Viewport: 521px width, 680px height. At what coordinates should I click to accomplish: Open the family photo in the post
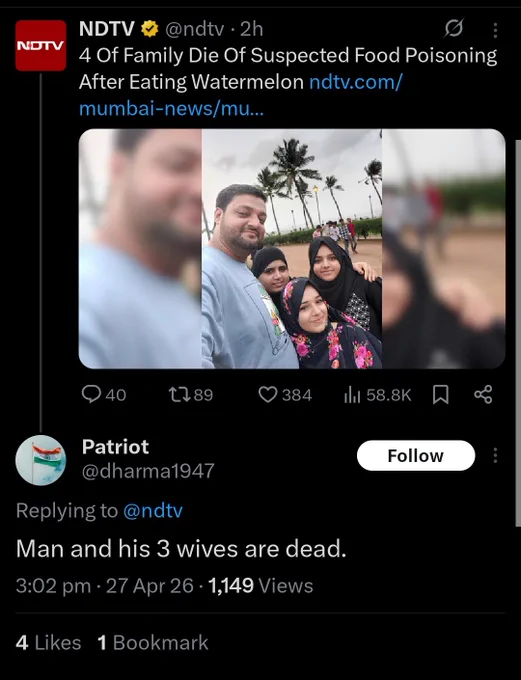pos(292,248)
